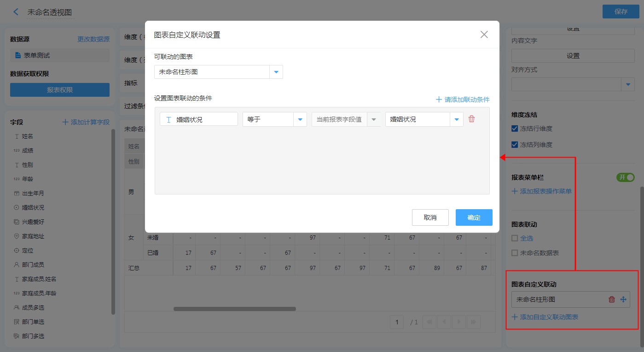The height and width of the screenshot is (352, 644).
Task: Uncheck the 冻结列维度 checkbox
Action: (x=515, y=145)
